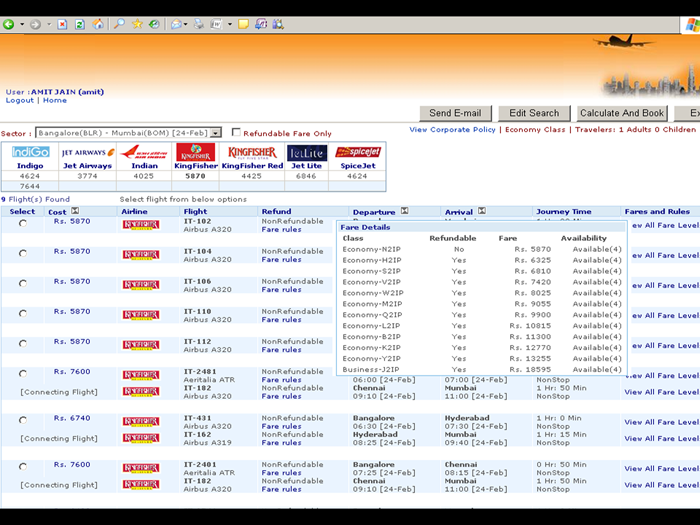Viewport: 700px width, 525px height.
Task: Select the flight IT-110 radio button
Action: 23,313
